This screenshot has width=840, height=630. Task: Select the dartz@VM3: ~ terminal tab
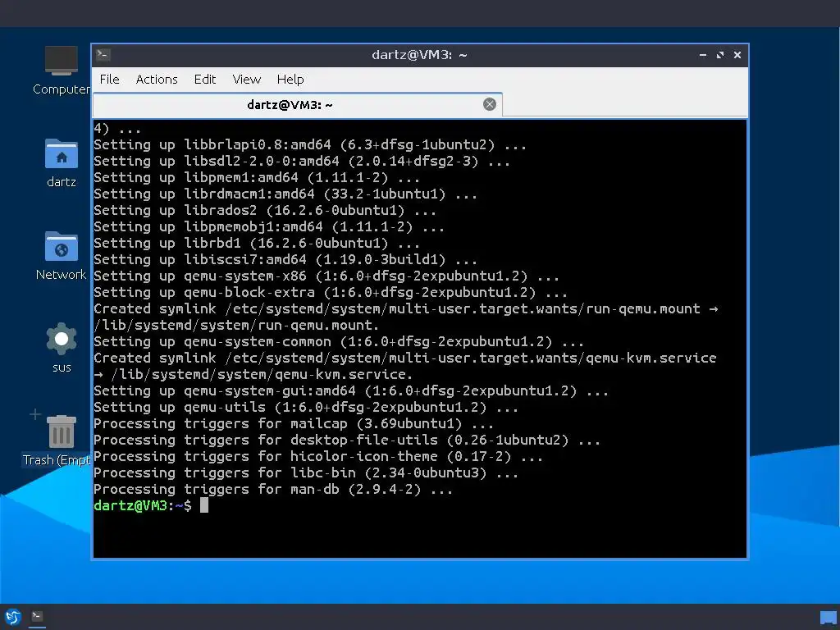(297, 105)
